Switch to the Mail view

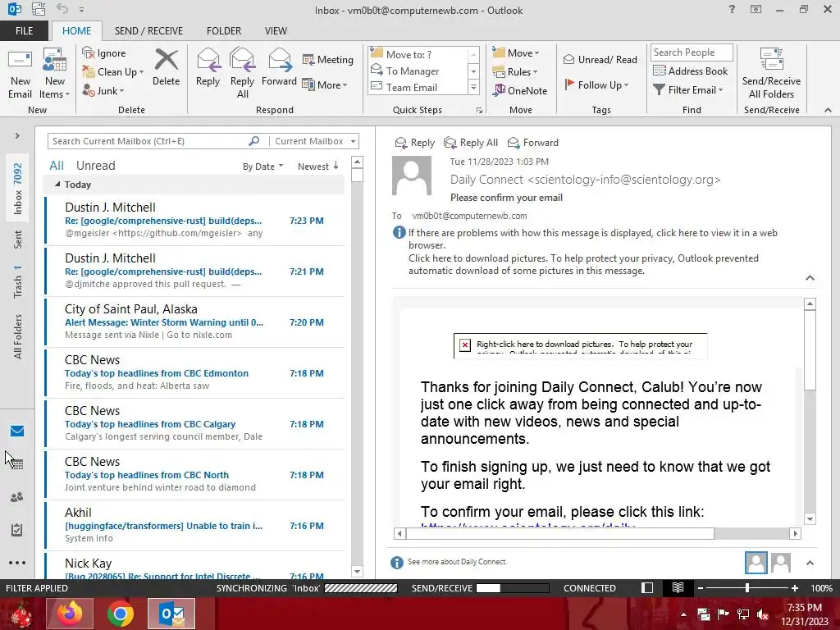[x=17, y=431]
